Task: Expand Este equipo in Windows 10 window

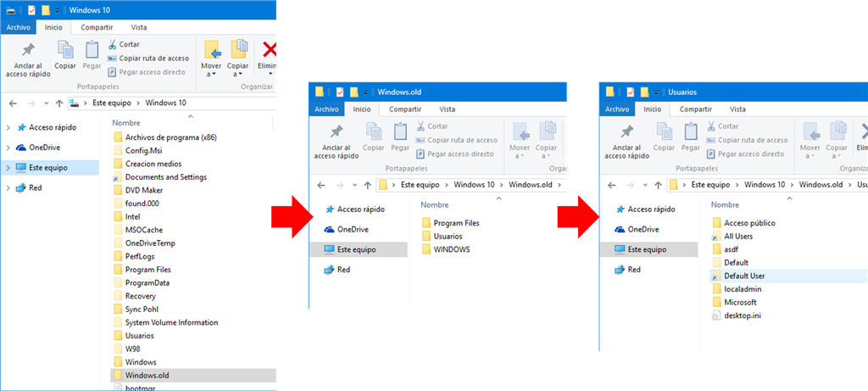Action: 8,168
